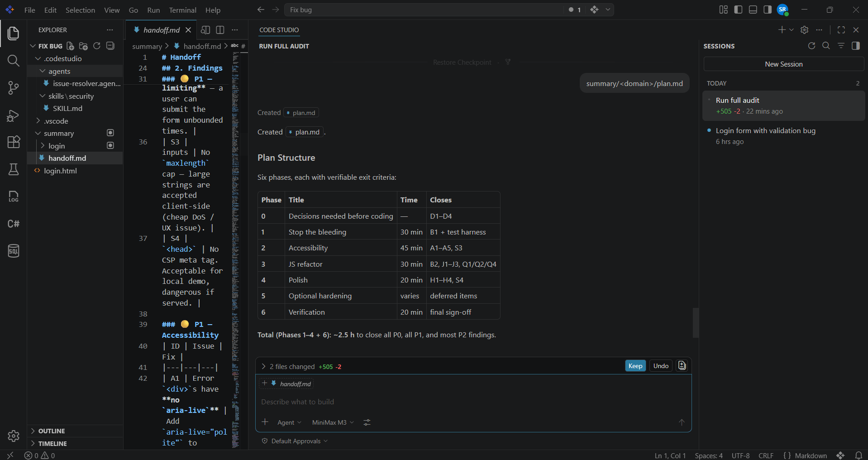Viewport: 868px width, 460px height.
Task: Refresh the Sessions list
Action: click(811, 46)
